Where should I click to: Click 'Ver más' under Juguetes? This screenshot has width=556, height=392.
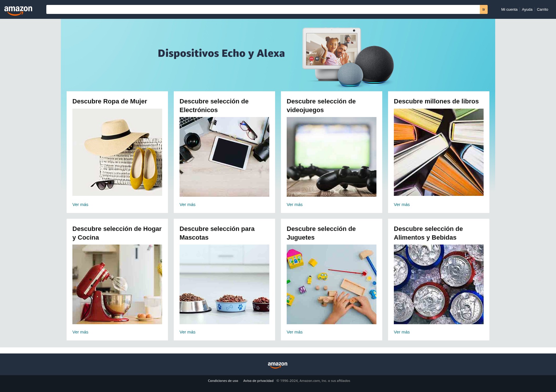pyautogui.click(x=295, y=332)
